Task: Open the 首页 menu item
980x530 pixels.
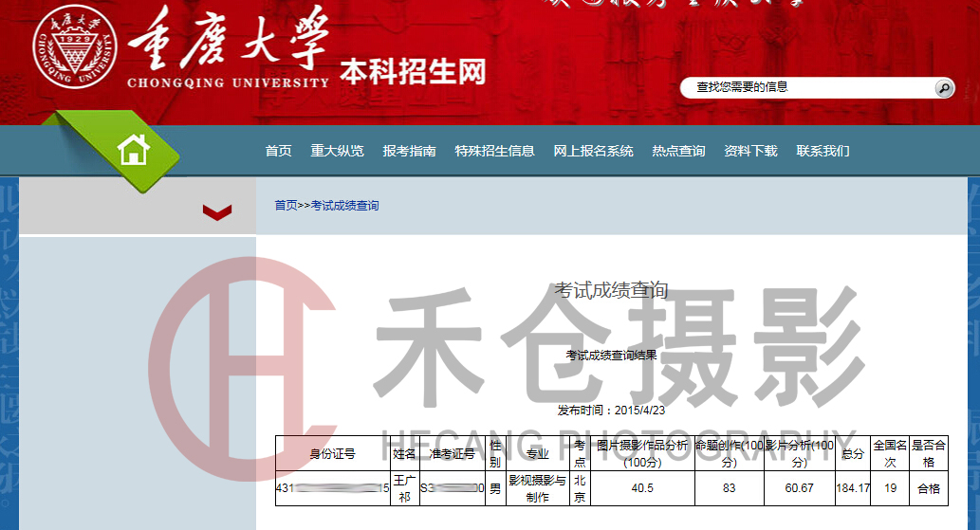Action: tap(278, 151)
